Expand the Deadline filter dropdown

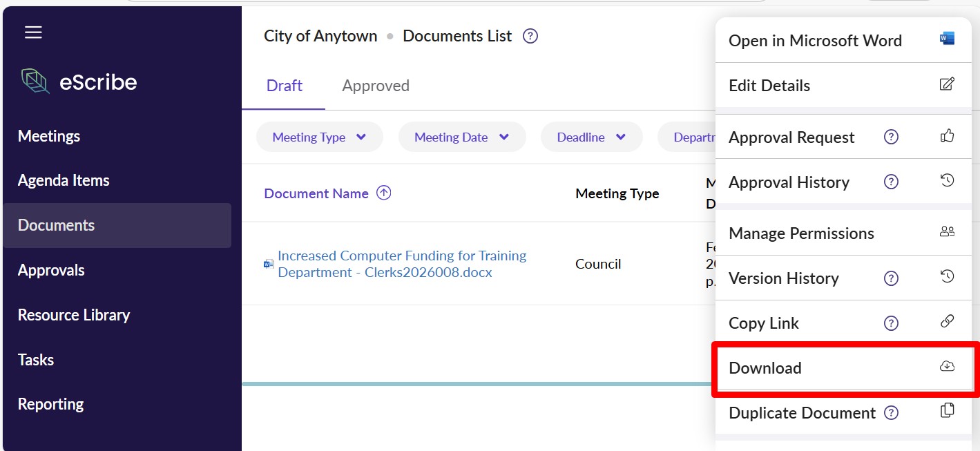591,137
